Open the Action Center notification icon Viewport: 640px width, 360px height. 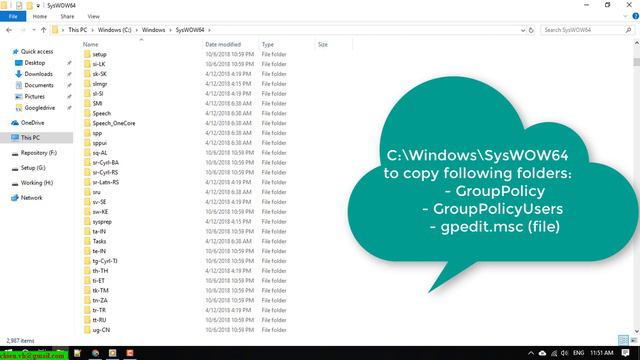click(x=626, y=353)
